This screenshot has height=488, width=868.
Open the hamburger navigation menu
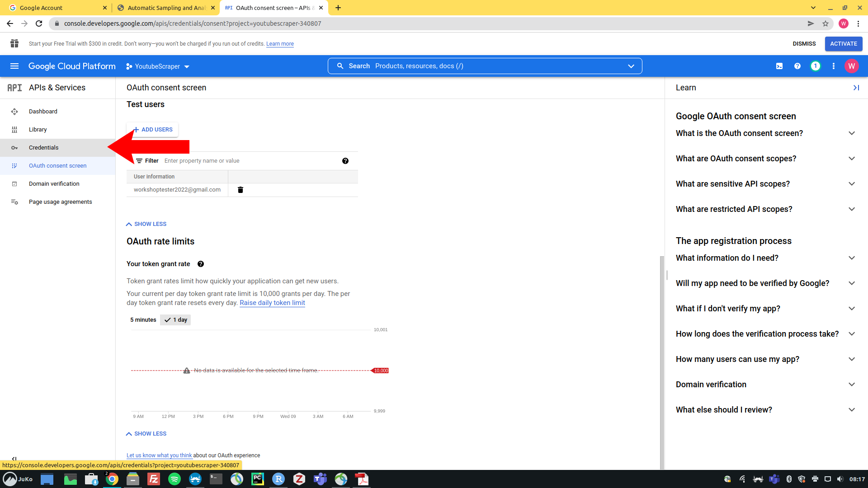pyautogui.click(x=14, y=66)
